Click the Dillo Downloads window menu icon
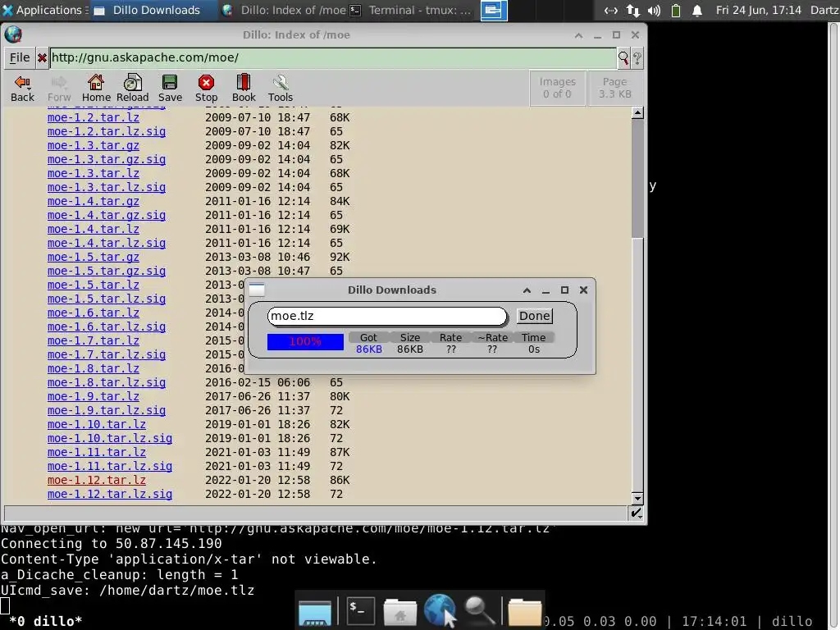This screenshot has width=840, height=630. pos(257,290)
